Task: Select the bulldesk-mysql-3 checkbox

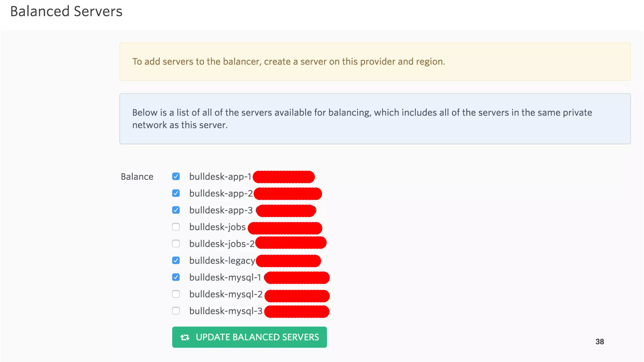Action: coord(176,311)
